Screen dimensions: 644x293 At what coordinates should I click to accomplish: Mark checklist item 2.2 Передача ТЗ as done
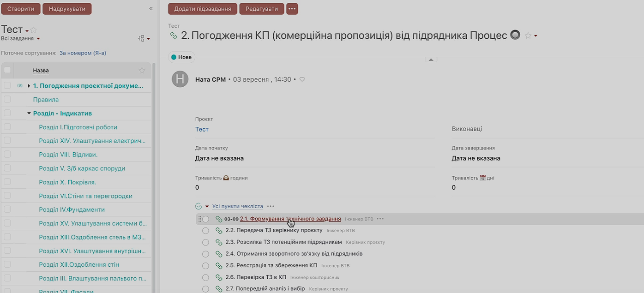click(206, 231)
